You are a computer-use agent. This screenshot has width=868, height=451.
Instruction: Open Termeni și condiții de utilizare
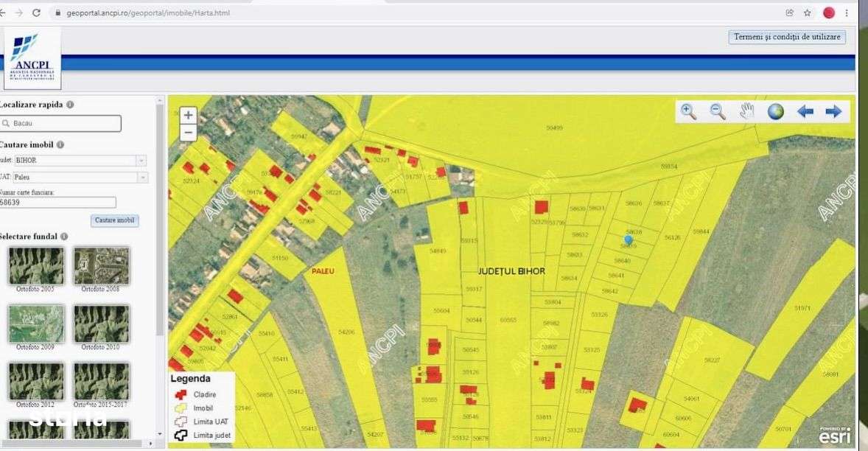click(787, 37)
